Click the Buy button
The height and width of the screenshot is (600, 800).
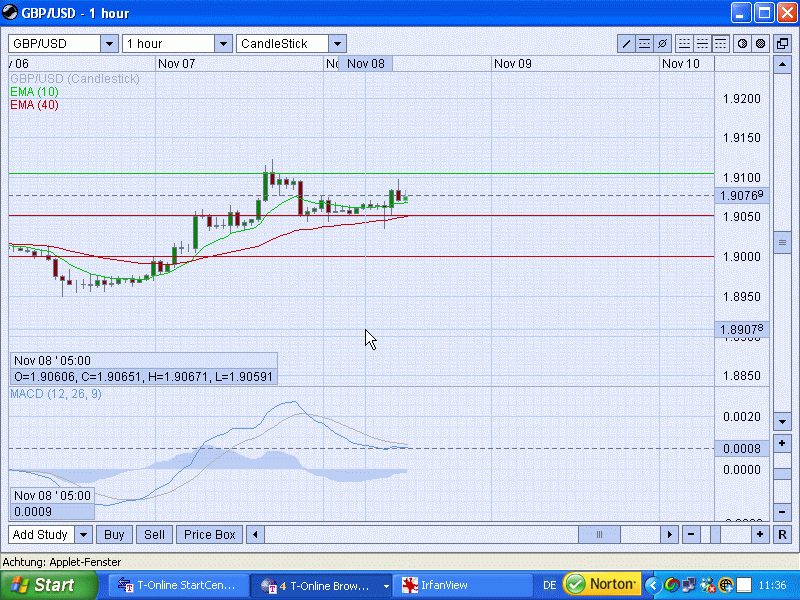(x=114, y=535)
